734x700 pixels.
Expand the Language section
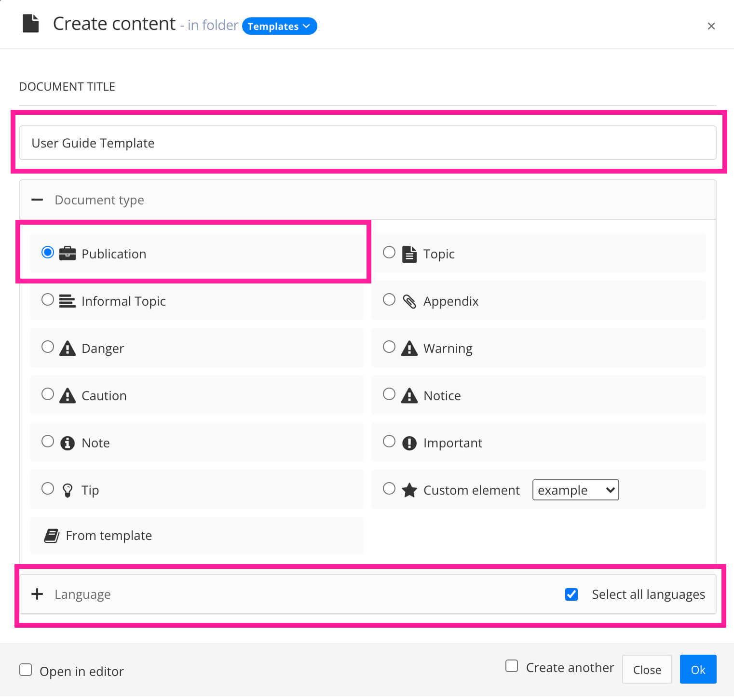click(37, 594)
